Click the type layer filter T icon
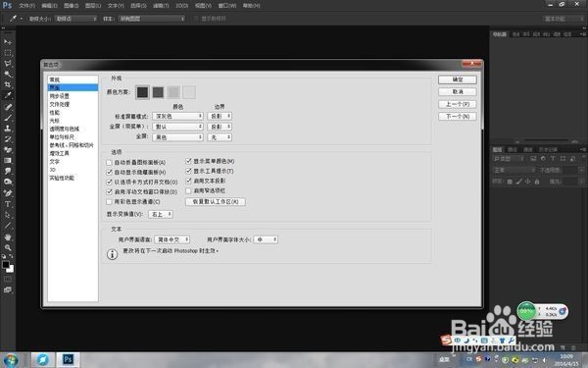Screen dimensions: 588x368 click(553, 159)
